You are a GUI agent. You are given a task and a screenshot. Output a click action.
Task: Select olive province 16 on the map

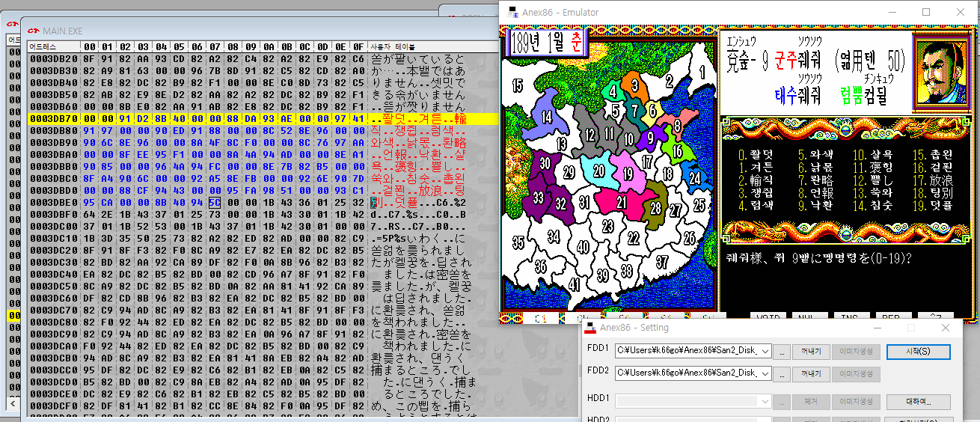coord(678,152)
